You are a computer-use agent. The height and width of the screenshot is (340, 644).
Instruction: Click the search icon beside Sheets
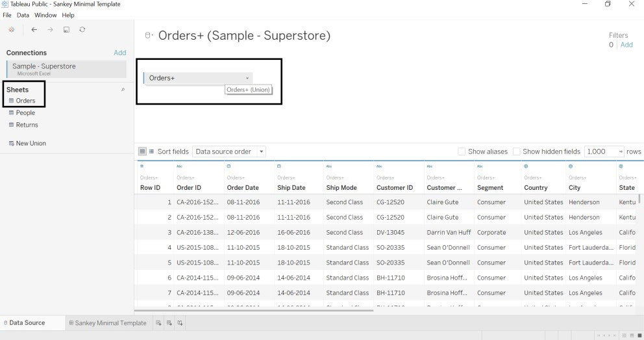tap(123, 90)
